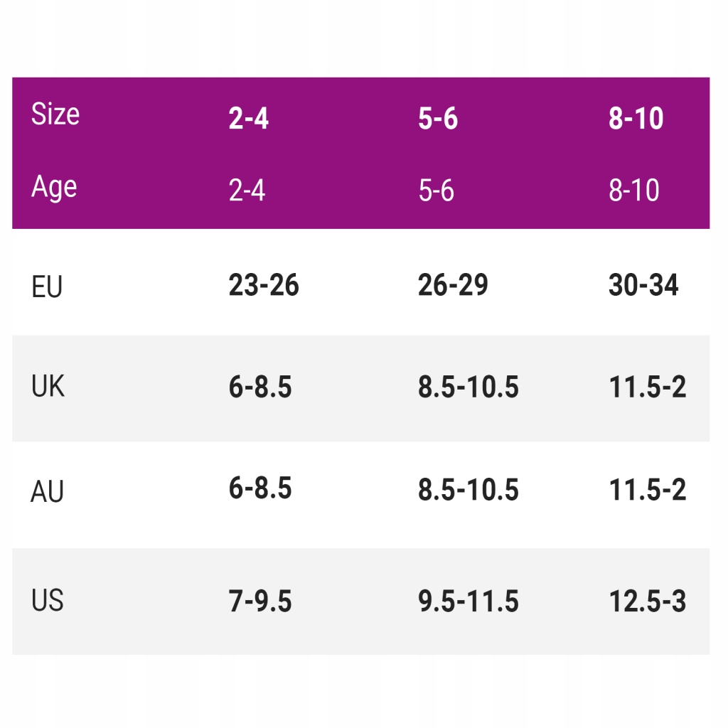Select the bold 5-6 size header
Image resolution: width=728 pixels, height=728 pixels.
click(438, 119)
